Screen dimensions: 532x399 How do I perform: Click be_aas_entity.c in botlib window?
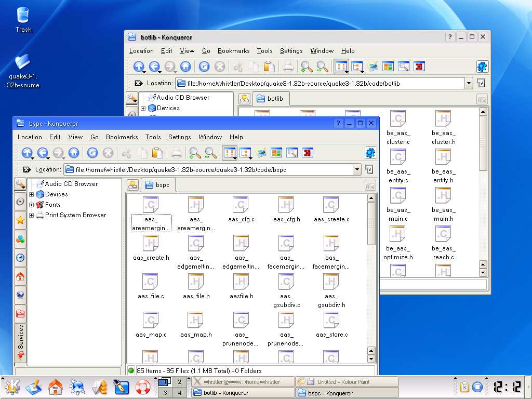(x=398, y=167)
